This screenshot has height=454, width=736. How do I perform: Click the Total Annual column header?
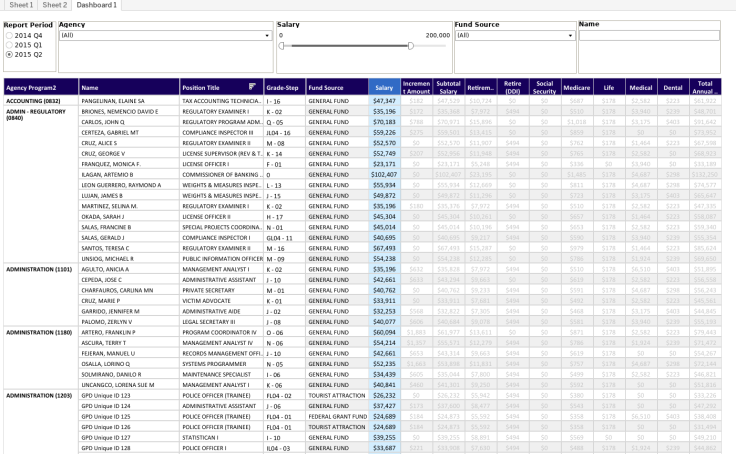coord(704,88)
